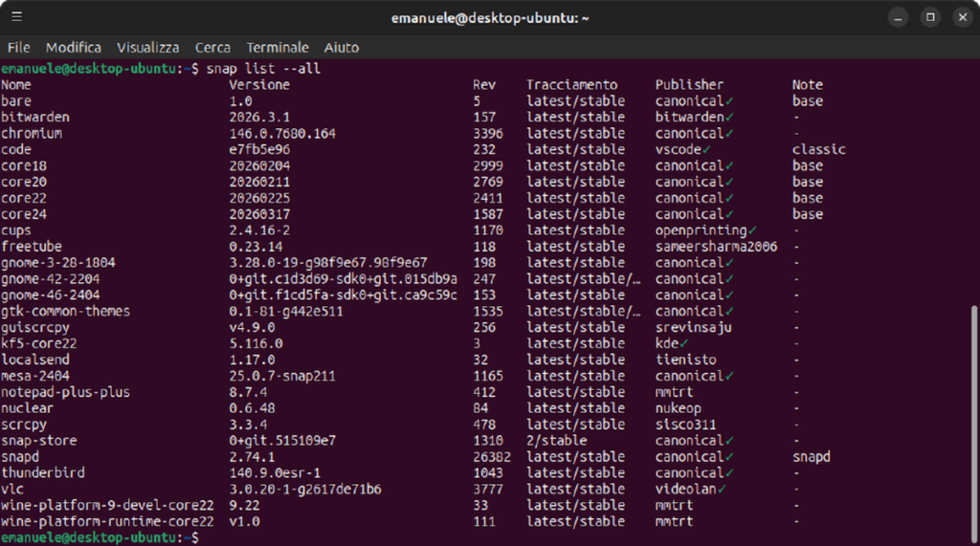Click the 'videolan' publisher name
The width and height of the screenshot is (980, 546).
685,490
